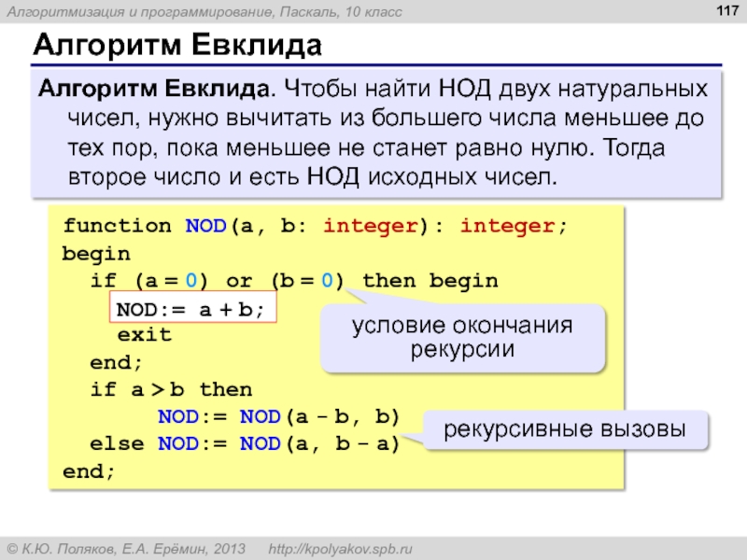Click the "exit" statement in the code
Viewport: 747px width, 560px height.
coord(144,334)
